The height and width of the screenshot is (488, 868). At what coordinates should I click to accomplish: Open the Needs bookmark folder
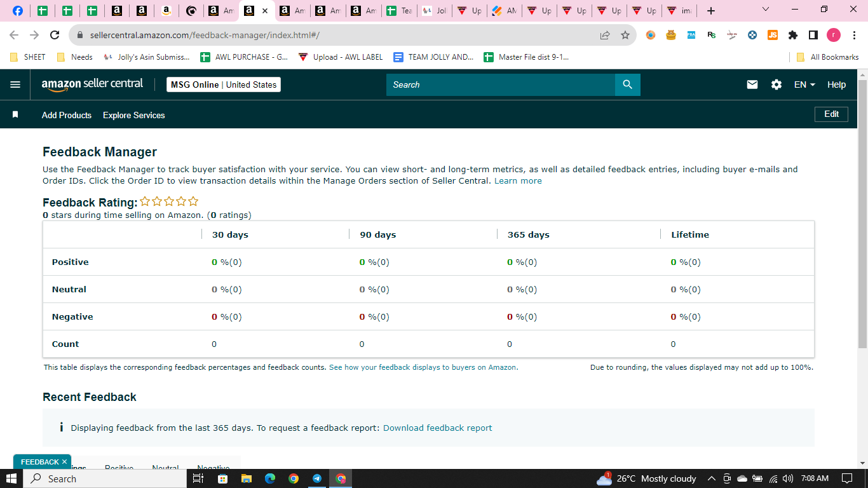75,57
